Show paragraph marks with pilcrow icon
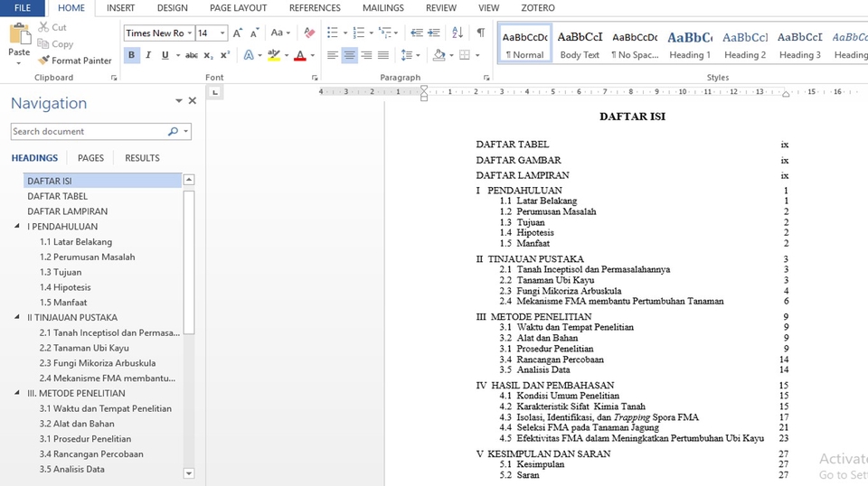Screen dimensions: 868x486 pyautogui.click(x=481, y=33)
